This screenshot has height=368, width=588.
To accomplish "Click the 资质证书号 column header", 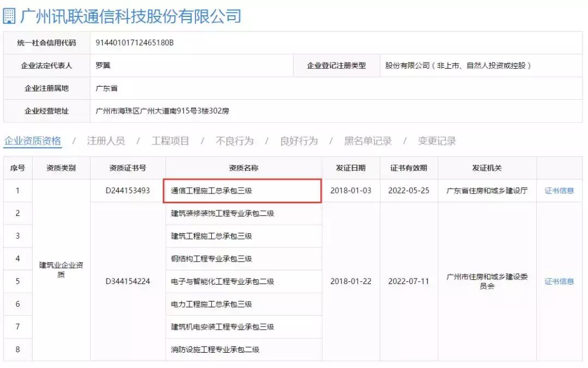I will click(x=128, y=168).
